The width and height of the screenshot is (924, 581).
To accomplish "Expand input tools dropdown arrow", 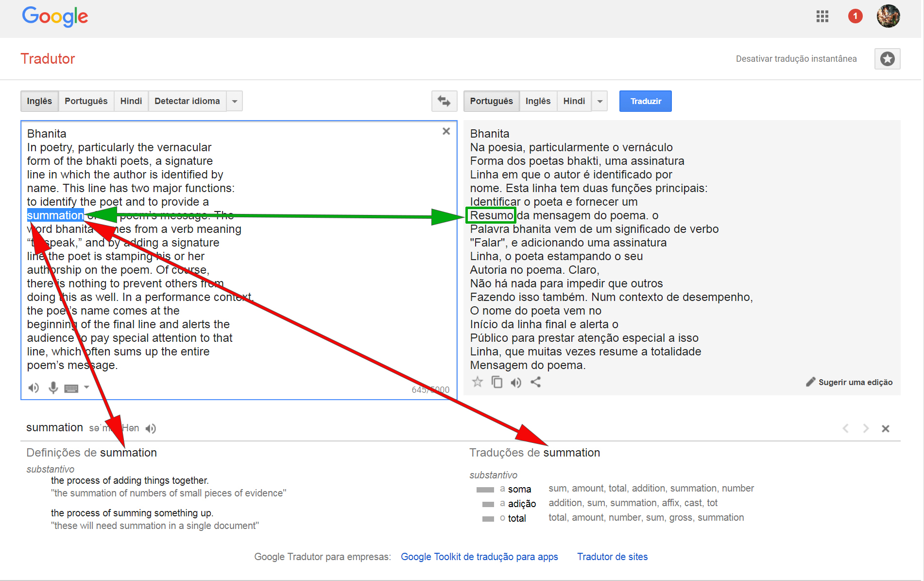I will tap(86, 387).
